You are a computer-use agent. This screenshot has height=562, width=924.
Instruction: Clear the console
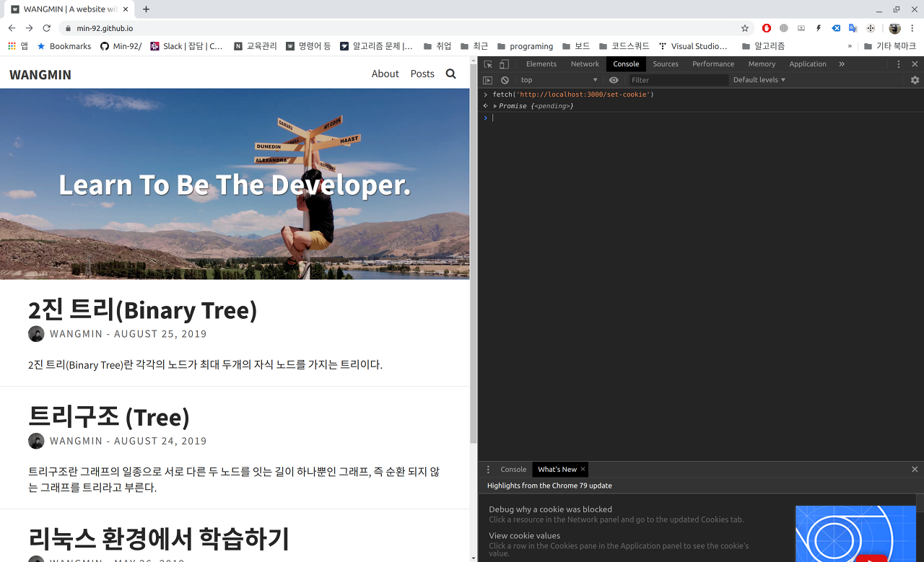click(505, 80)
